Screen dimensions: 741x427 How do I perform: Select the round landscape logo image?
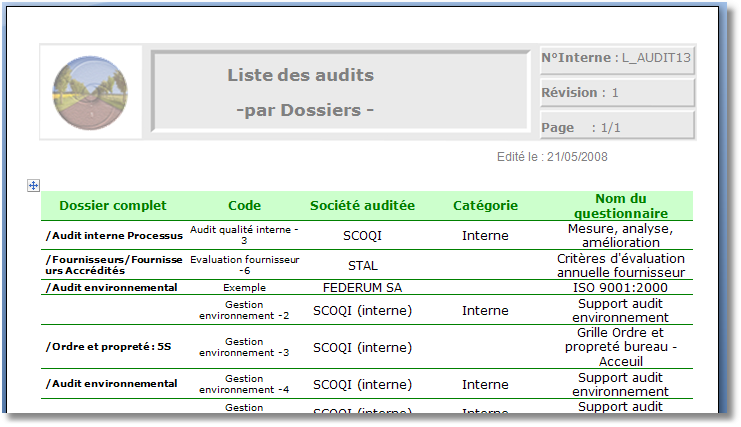(84, 91)
